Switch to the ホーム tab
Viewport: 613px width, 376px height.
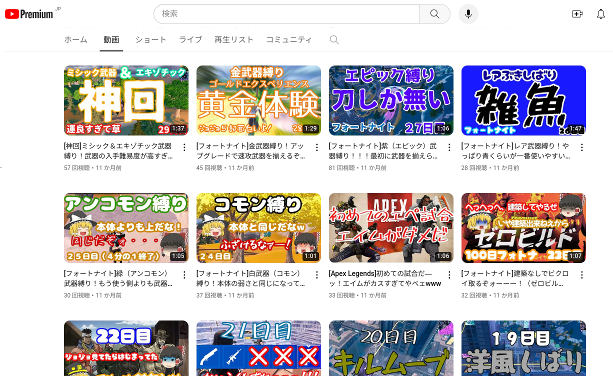coord(76,39)
